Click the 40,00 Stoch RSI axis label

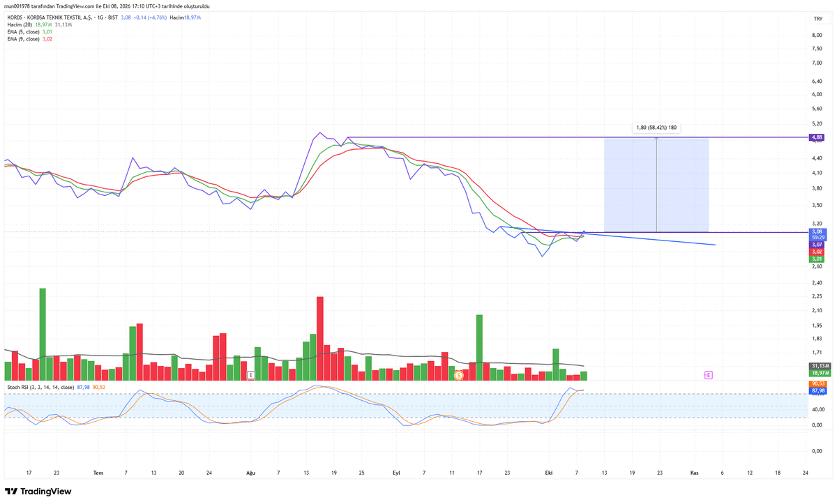[817, 410]
